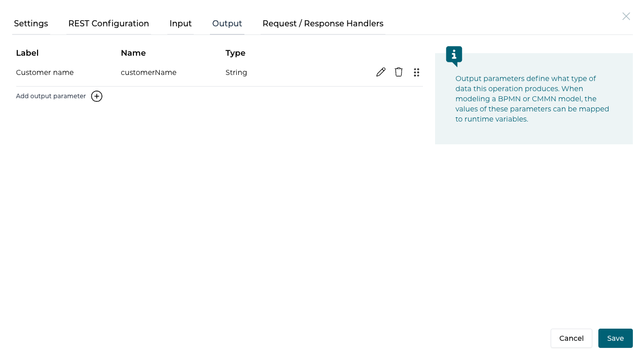Edit the Customer name parameter using pencil icon
Screen dimensions: 644x357
(x=381, y=72)
